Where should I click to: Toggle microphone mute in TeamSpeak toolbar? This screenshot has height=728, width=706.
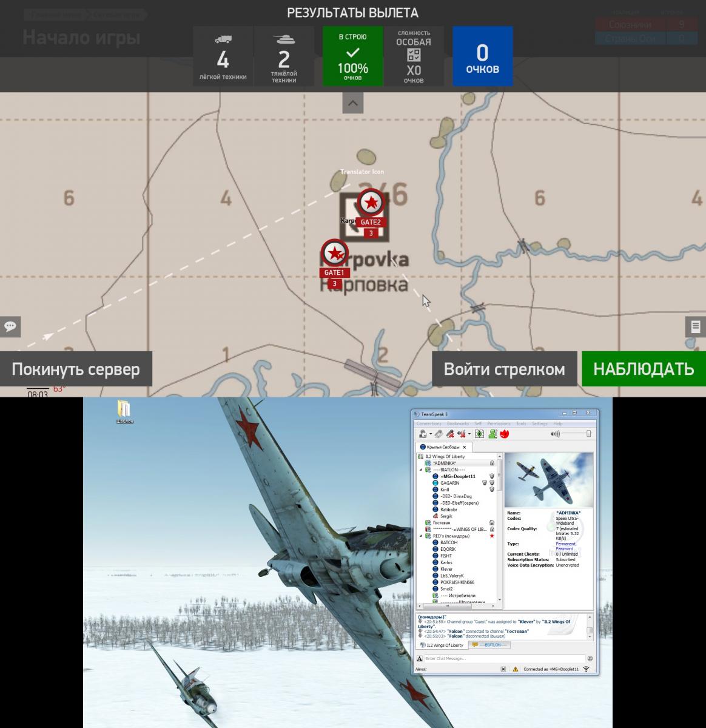click(x=450, y=434)
